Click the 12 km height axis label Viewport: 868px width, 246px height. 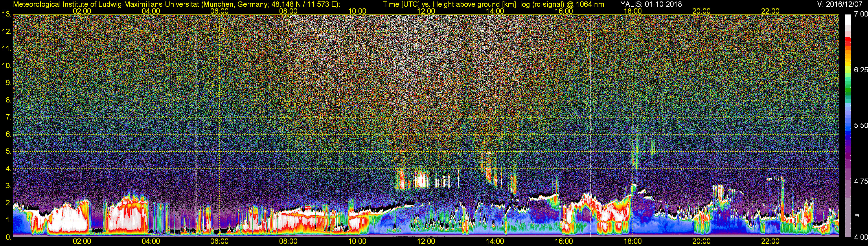point(6,32)
